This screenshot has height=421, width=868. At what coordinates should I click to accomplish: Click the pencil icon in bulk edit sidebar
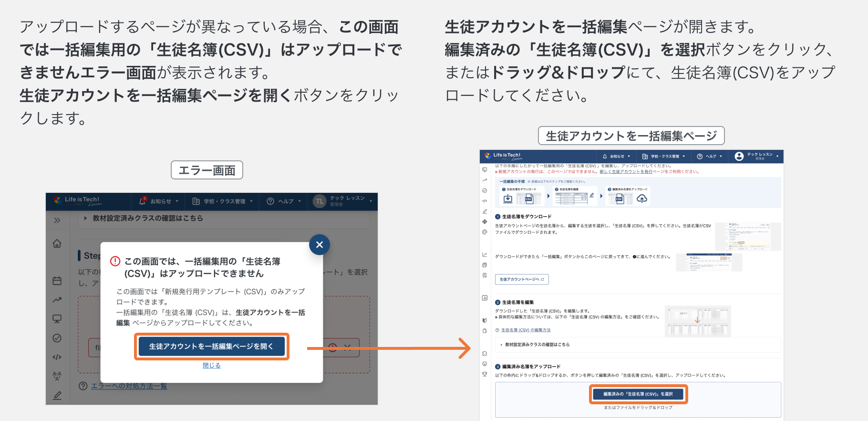pyautogui.click(x=485, y=211)
